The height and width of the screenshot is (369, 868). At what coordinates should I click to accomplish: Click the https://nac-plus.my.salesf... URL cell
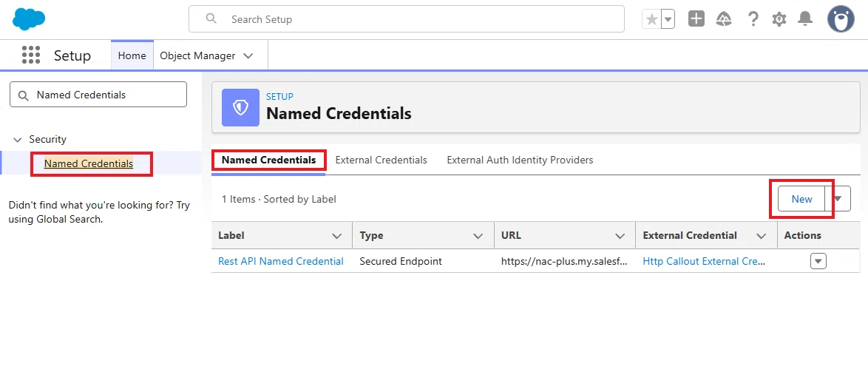tap(564, 261)
